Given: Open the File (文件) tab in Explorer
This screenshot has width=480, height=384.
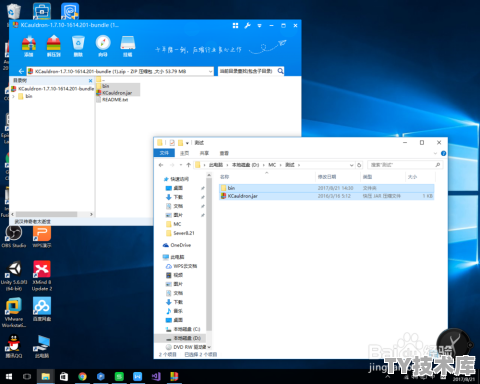Looking at the screenshot, I should [x=164, y=153].
